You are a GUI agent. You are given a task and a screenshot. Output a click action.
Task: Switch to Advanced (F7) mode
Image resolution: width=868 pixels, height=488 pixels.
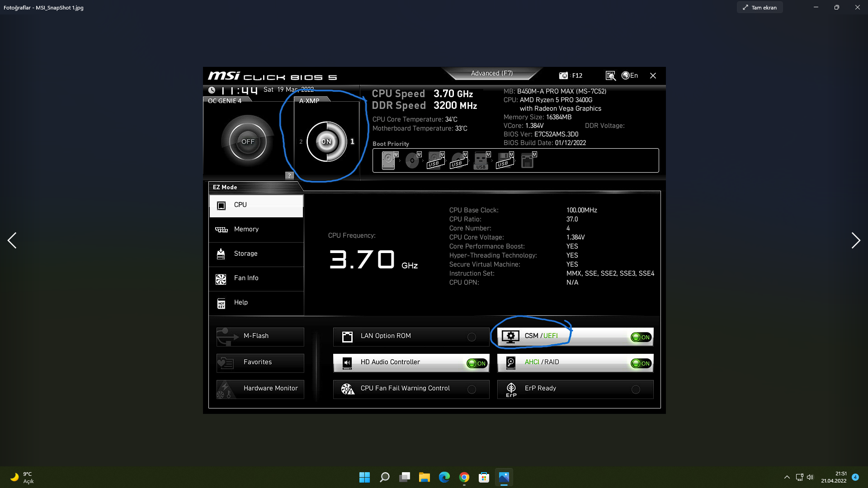pos(491,73)
